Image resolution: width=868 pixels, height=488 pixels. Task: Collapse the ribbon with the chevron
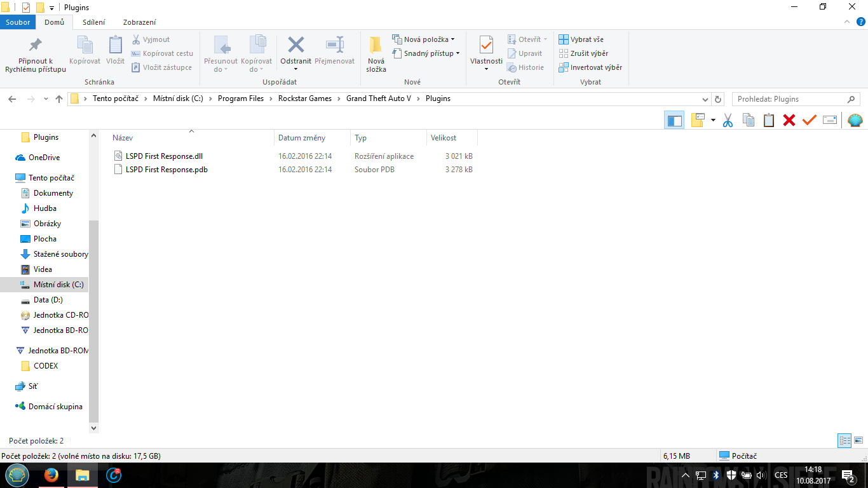tap(848, 22)
